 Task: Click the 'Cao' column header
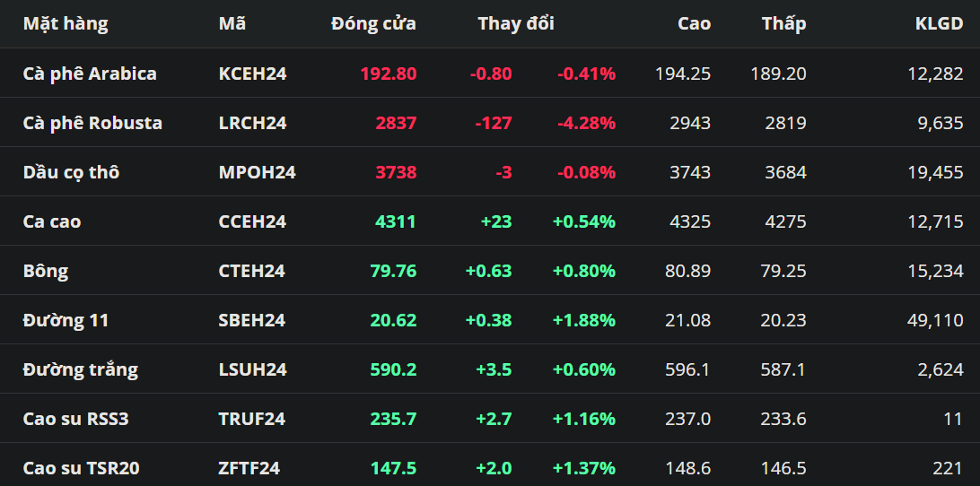pos(694,24)
